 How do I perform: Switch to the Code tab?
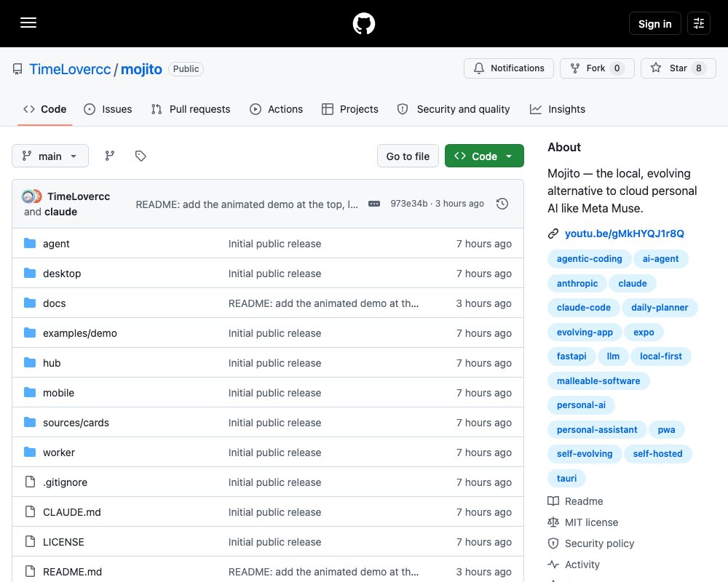pos(44,109)
